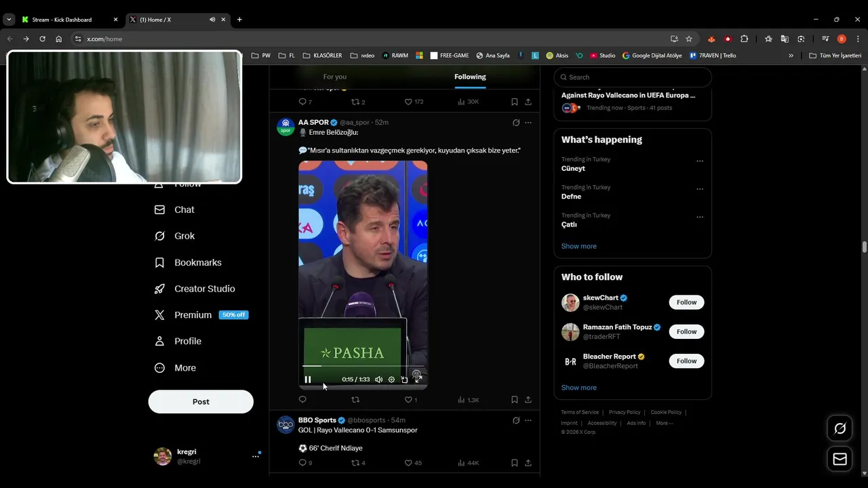This screenshot has width=868, height=488.
Task: Follow skewChart
Action: coord(686,302)
